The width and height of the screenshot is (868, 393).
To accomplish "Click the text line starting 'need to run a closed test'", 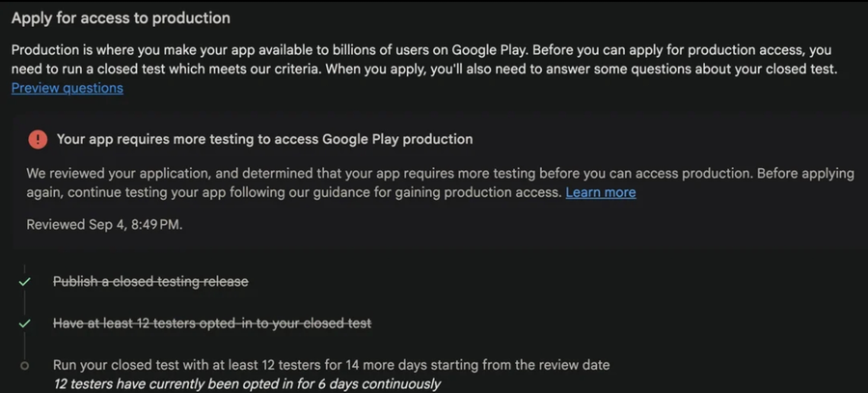I will coord(424,70).
